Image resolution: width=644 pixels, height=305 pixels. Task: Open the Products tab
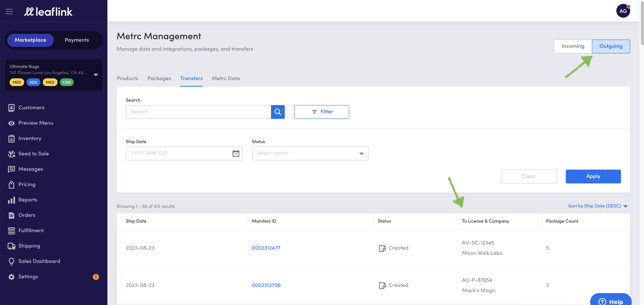[127, 78]
